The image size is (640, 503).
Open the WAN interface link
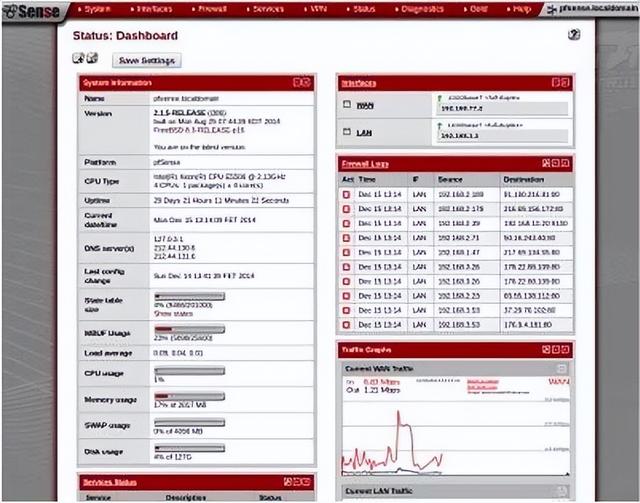point(364,104)
